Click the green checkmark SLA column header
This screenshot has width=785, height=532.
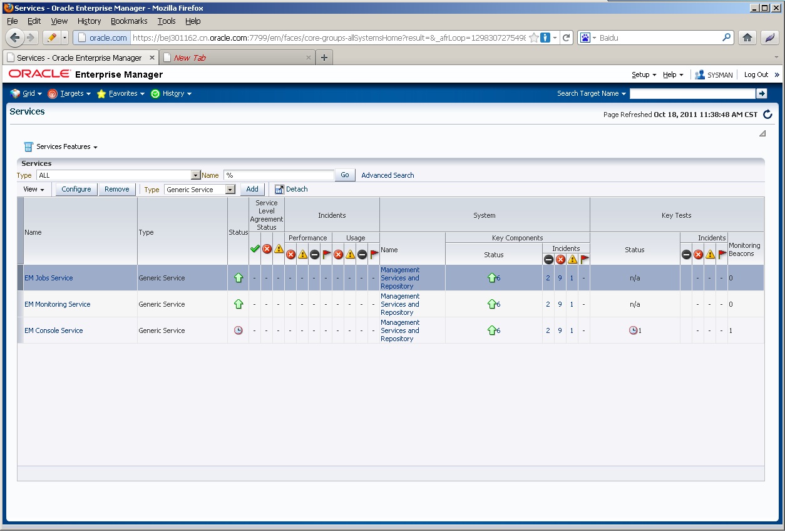[255, 248]
